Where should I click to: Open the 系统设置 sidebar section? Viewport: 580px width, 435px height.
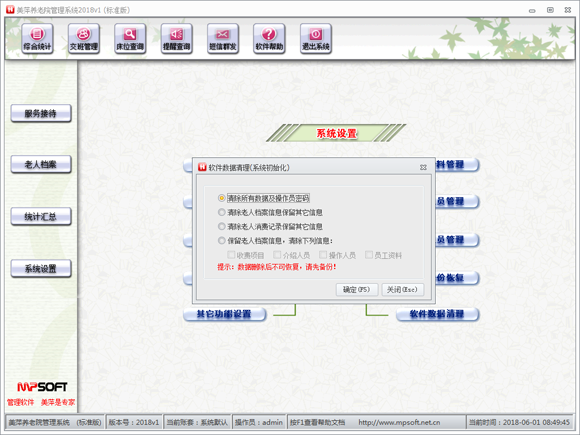coord(41,269)
